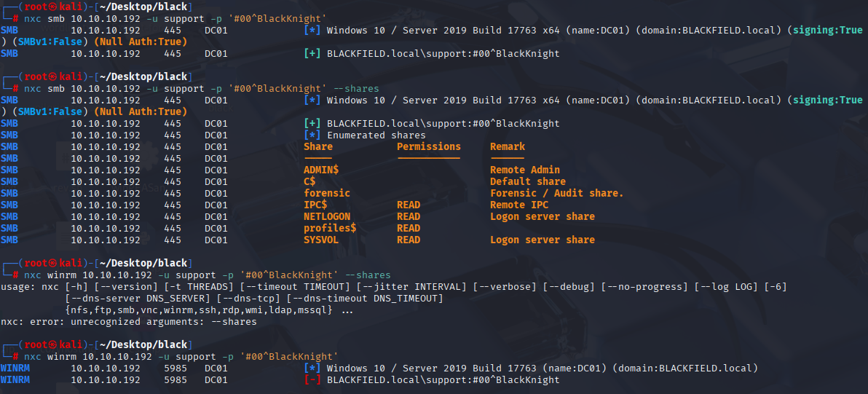Click the (Null Auth:True) text in first output

click(141, 42)
